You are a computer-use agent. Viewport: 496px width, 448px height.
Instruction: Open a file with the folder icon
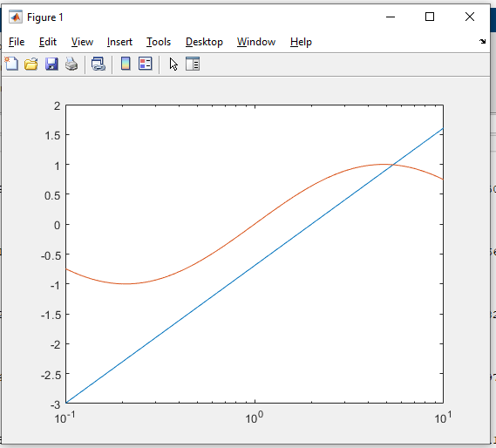tap(31, 64)
